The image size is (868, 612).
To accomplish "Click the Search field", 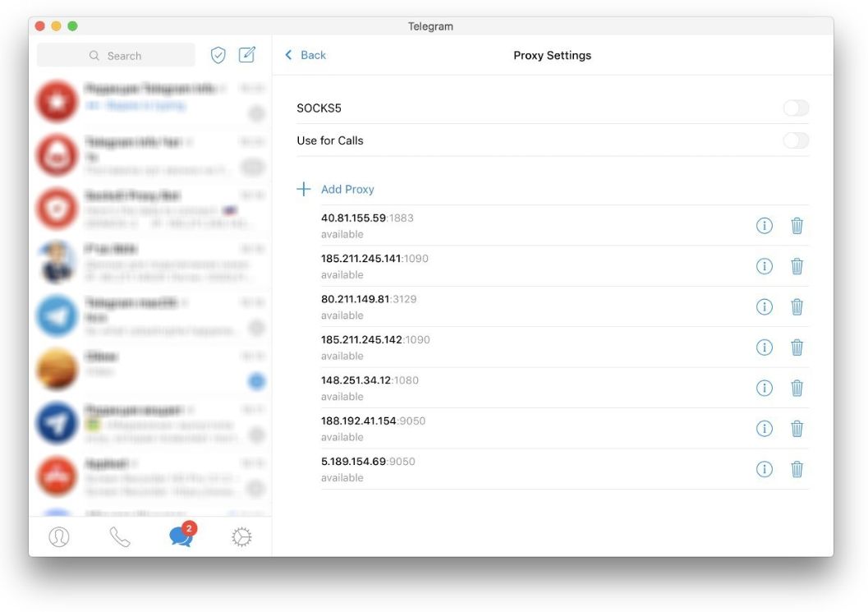I will (x=116, y=55).
